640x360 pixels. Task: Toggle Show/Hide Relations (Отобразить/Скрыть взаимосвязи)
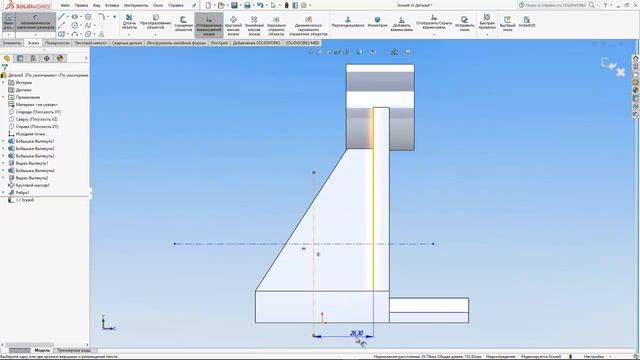433,22
